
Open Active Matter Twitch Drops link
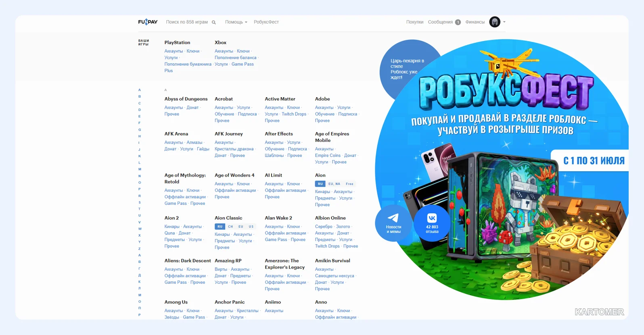coord(294,114)
